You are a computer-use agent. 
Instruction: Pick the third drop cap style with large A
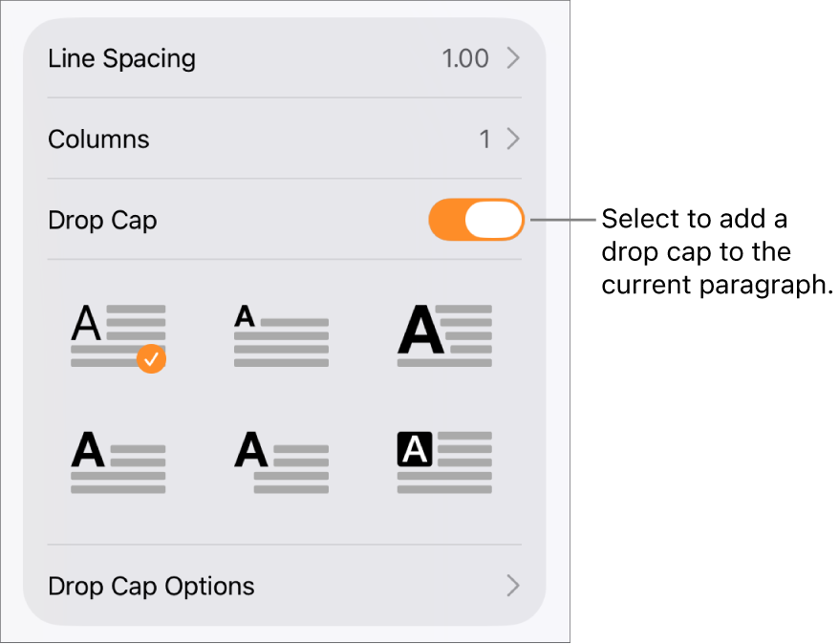tap(443, 334)
